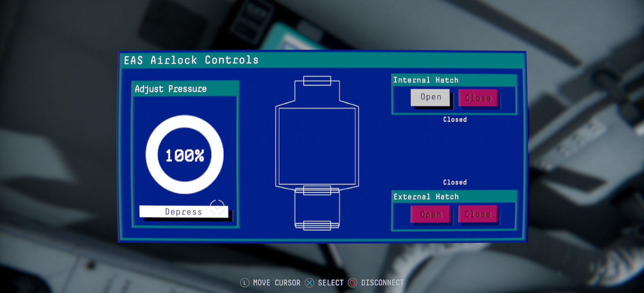
Task: Click the middle hatch connector in schematic
Action: tap(317, 190)
